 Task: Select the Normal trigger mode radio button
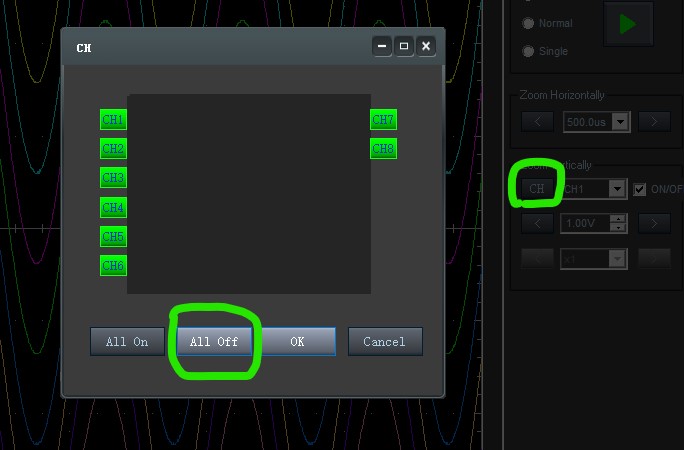(528, 23)
